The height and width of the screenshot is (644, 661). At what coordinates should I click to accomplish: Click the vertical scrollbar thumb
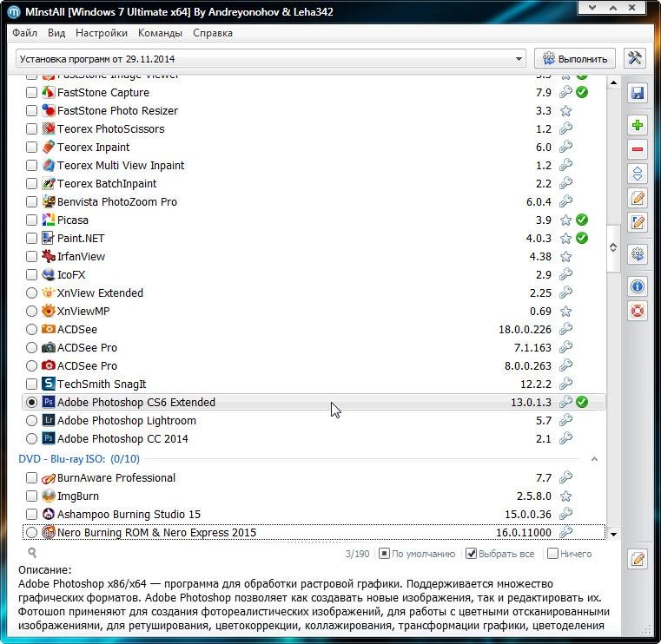pyautogui.click(x=613, y=247)
